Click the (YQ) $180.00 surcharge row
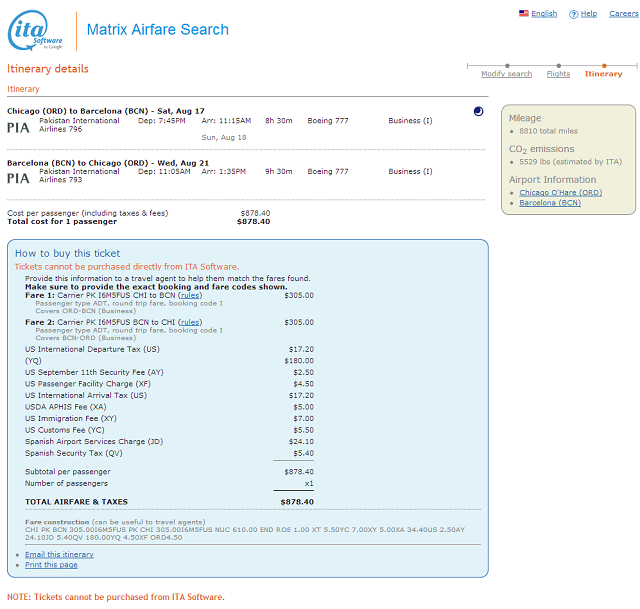The image size is (640, 609). pos(169,361)
